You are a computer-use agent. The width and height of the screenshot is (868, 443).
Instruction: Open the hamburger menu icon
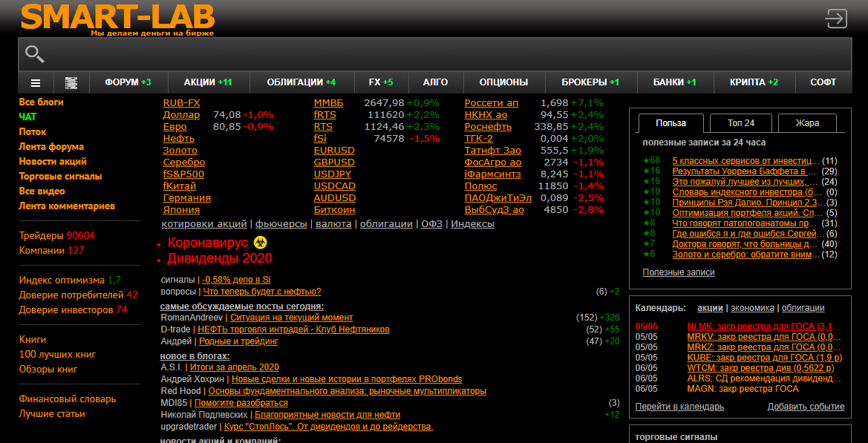pyautogui.click(x=36, y=82)
